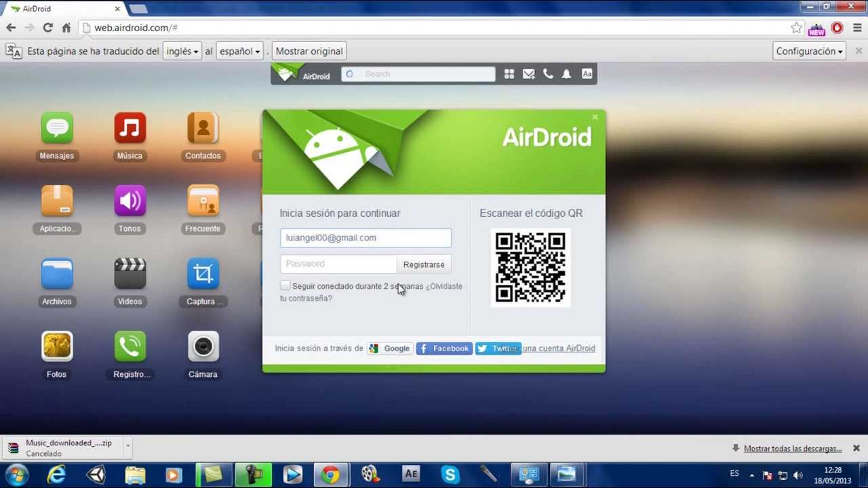Click the ES language indicator in tray
This screenshot has width=868, height=488.
point(734,473)
